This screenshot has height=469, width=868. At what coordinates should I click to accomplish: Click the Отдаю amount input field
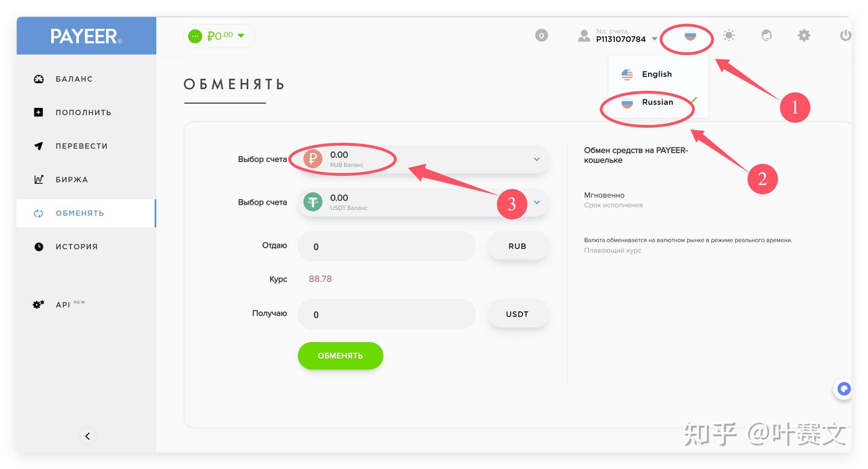click(x=386, y=246)
